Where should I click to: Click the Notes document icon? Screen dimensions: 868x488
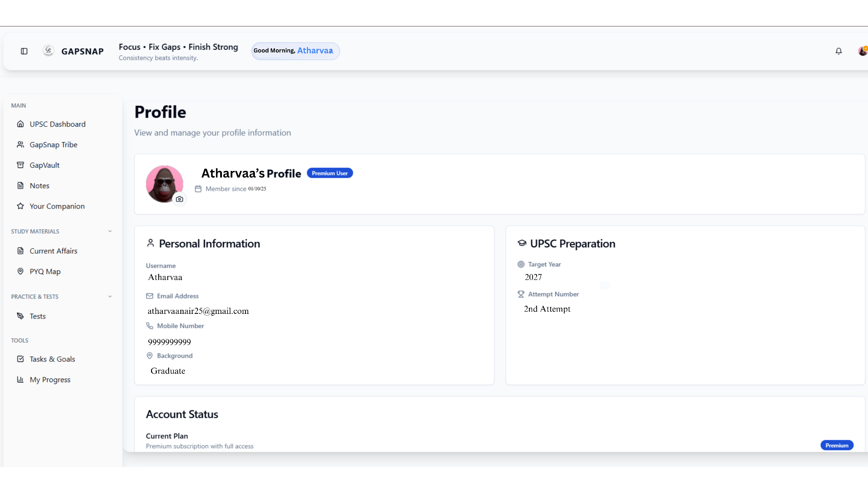(21, 185)
